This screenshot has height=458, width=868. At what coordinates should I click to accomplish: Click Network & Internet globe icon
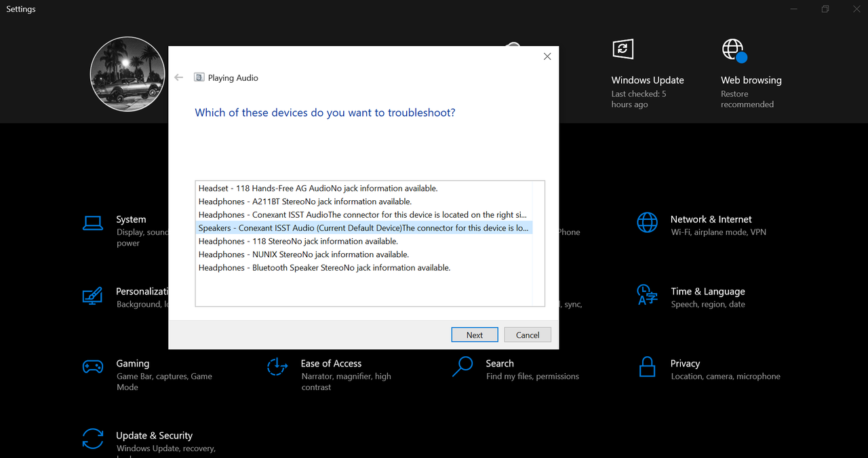coord(647,223)
